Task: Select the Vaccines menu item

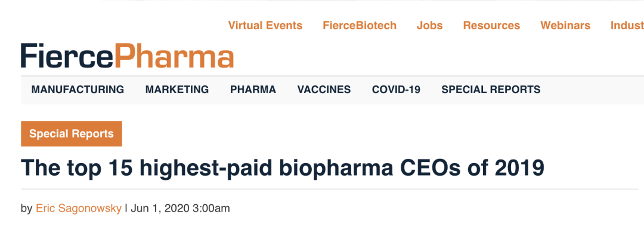Action: (x=324, y=89)
